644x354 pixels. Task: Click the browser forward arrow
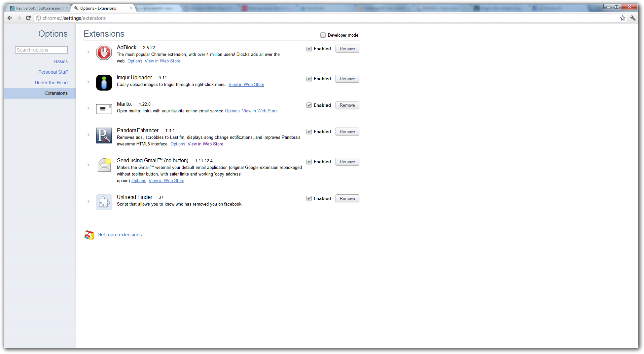[x=19, y=18]
